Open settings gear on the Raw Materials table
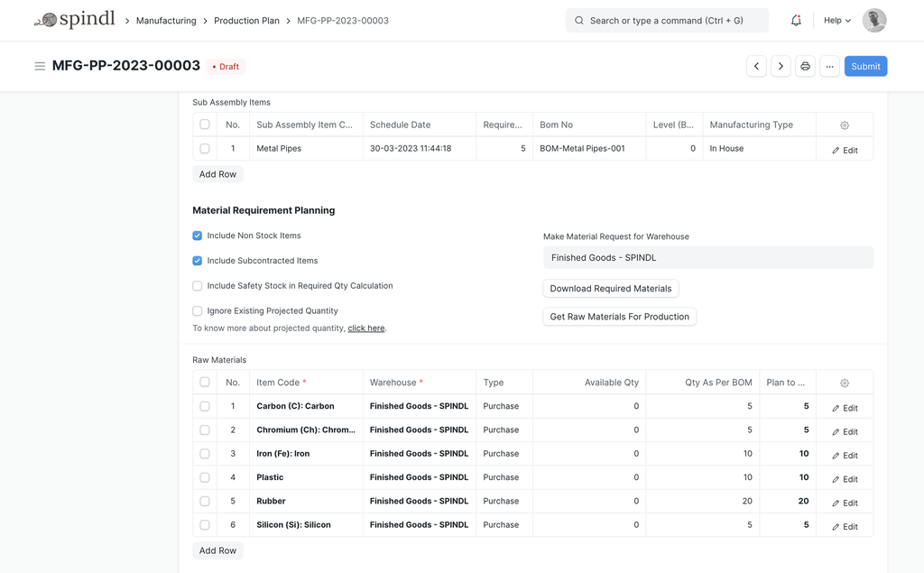The image size is (924, 573). (x=844, y=382)
